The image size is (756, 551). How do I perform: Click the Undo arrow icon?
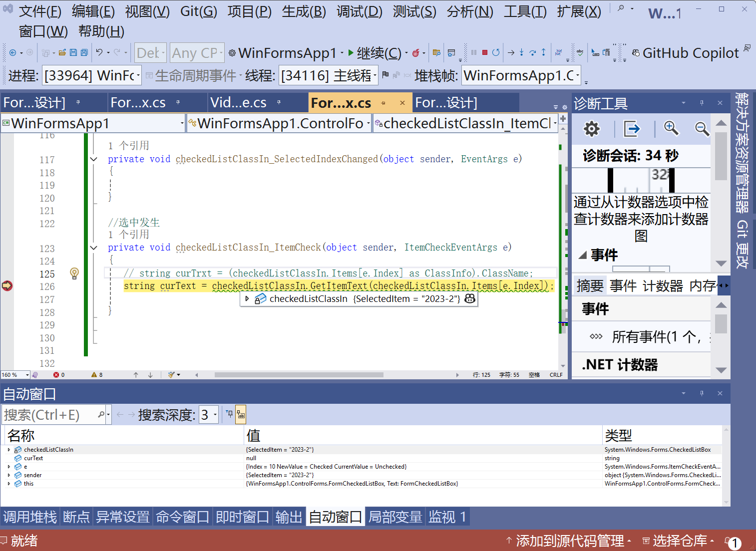click(99, 52)
